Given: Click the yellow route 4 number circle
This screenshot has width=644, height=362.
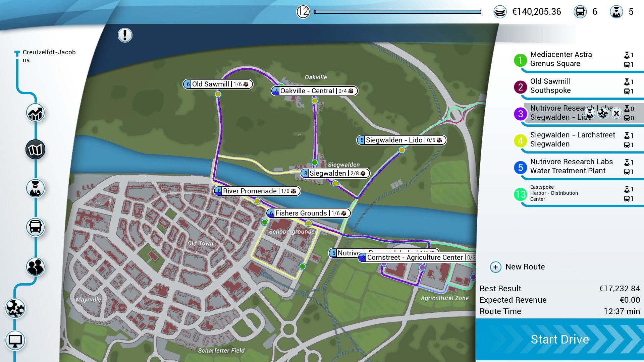Looking at the screenshot, I should tap(520, 140).
